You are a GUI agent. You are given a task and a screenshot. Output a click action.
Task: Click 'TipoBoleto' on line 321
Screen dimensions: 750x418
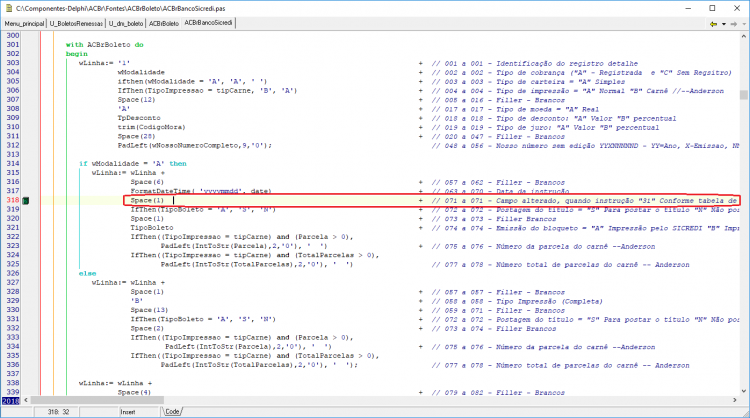tap(152, 228)
